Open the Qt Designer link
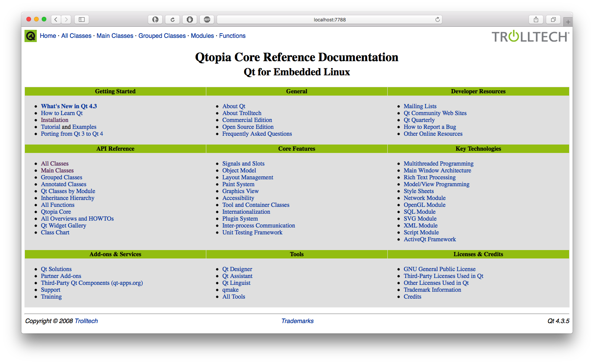 237,269
